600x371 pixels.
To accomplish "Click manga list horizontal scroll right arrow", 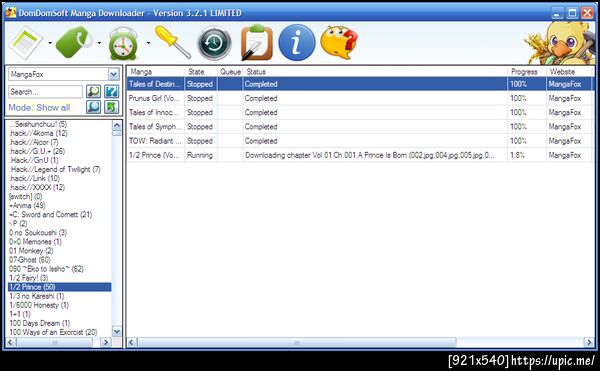I will tap(106, 342).
